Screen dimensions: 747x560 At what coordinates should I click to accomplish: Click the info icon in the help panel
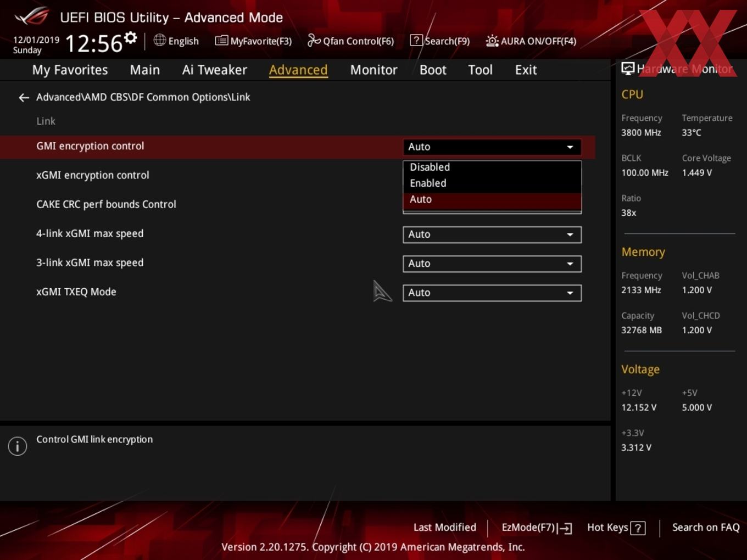(18, 446)
